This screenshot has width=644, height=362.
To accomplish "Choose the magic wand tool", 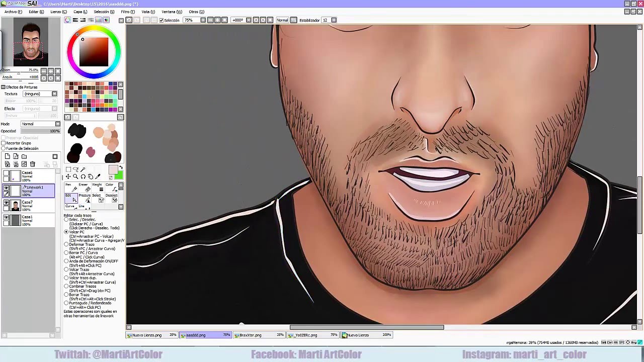I will [x=83, y=169].
